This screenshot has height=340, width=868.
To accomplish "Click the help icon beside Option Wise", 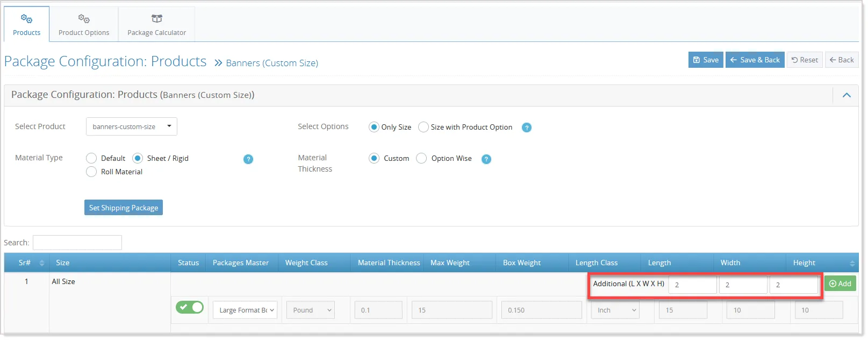I will [x=486, y=159].
